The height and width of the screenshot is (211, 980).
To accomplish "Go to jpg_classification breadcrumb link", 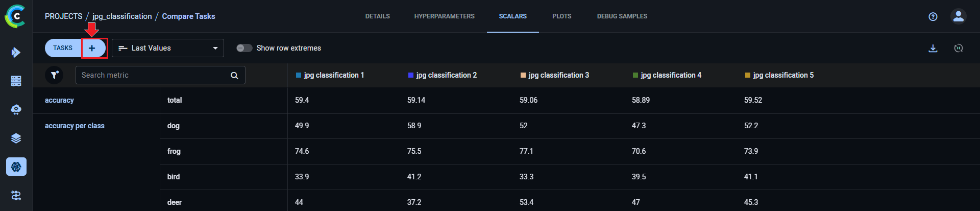I will pyautogui.click(x=122, y=16).
